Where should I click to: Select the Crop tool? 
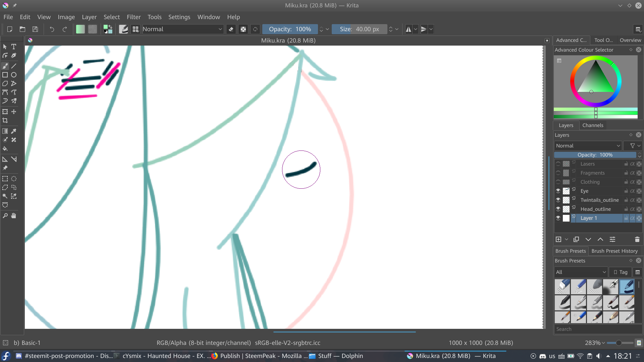coord(5,120)
